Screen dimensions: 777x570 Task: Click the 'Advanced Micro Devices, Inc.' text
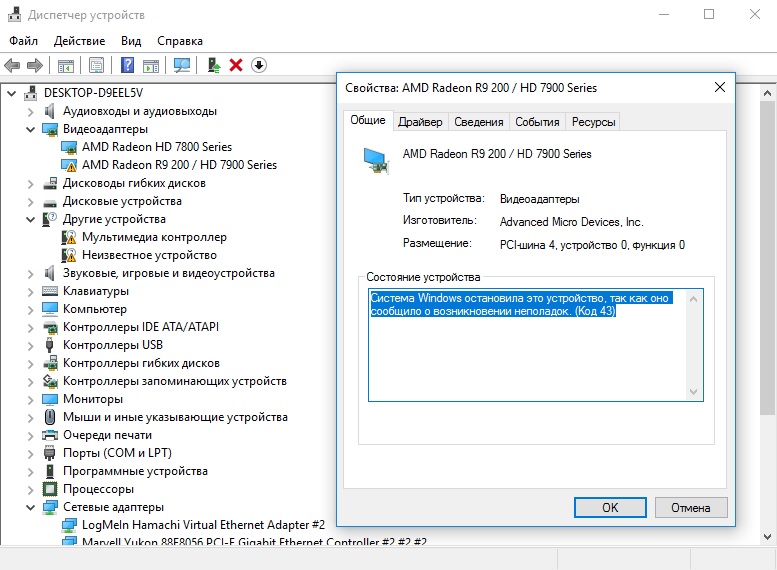click(571, 222)
